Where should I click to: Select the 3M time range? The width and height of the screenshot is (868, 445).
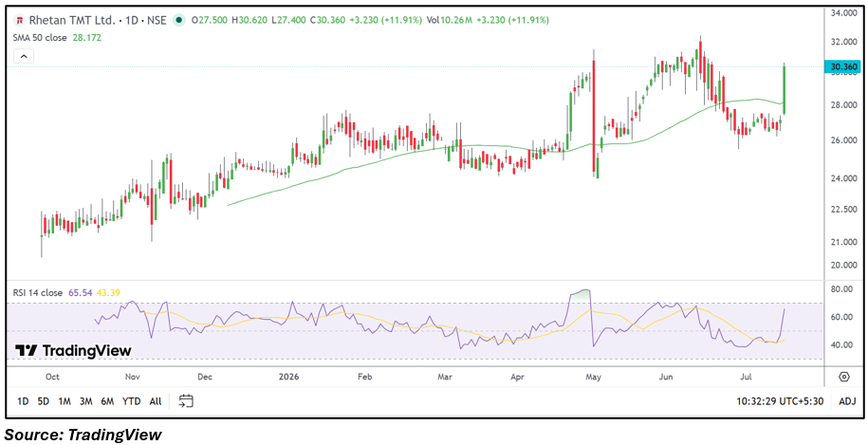click(85, 401)
